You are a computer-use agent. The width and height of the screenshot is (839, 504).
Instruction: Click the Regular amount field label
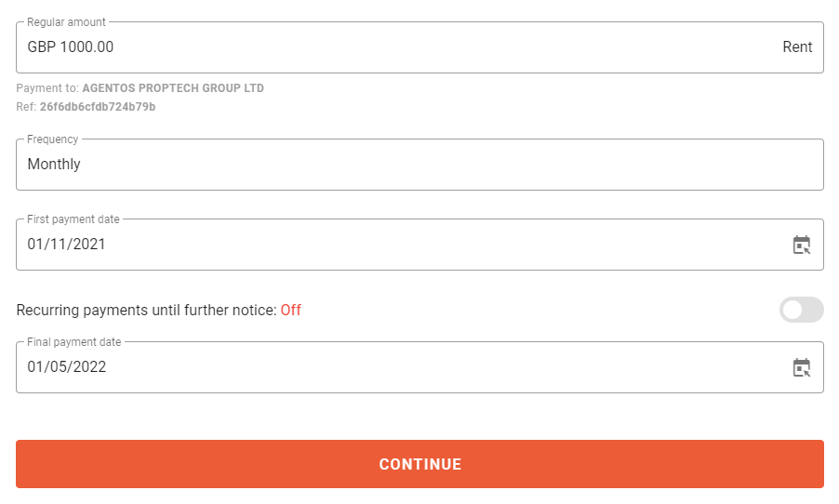pos(66,22)
